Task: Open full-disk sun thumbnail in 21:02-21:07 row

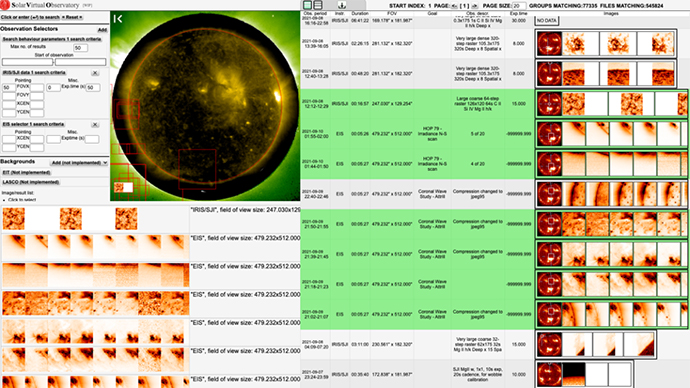Action: point(549,314)
